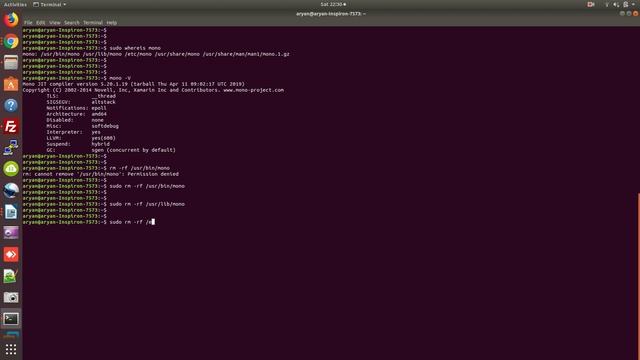Click the 'rm: cannot remove' Permission denied line

(x=100, y=174)
